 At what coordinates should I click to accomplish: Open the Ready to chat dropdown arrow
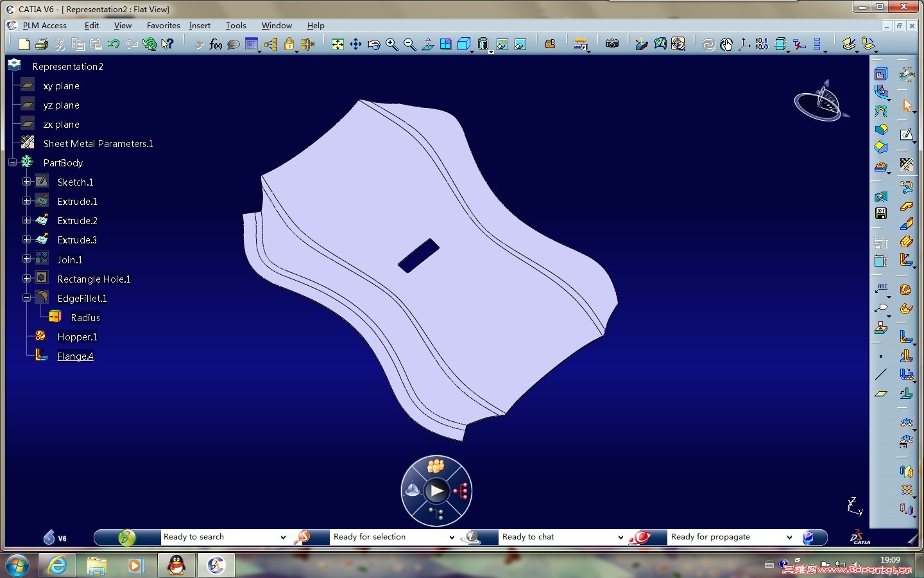pyautogui.click(x=620, y=537)
